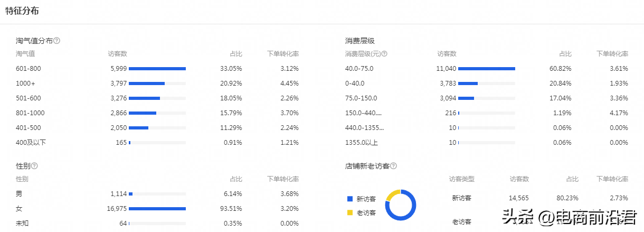Open help icon beside 店铺新老访客 title
644x232 pixels.
(394, 166)
